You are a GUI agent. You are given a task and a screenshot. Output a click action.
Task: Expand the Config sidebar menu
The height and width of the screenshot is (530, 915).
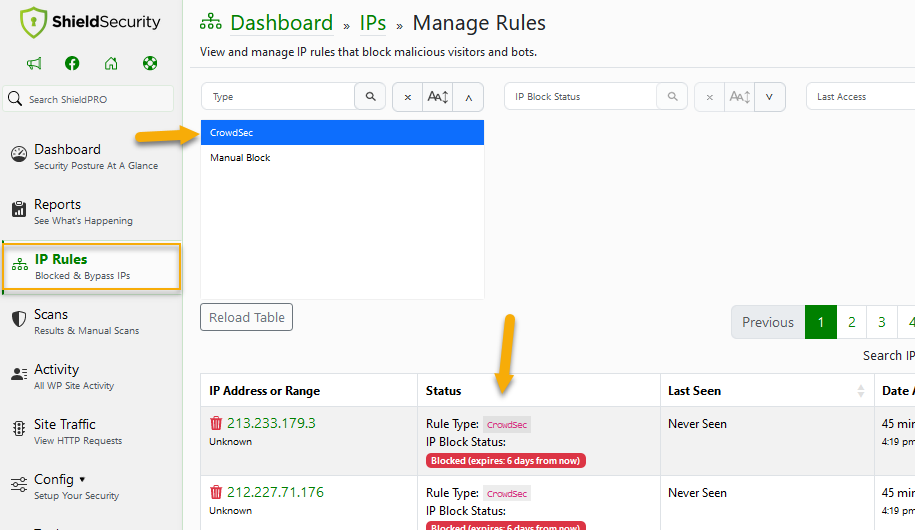pos(91,486)
